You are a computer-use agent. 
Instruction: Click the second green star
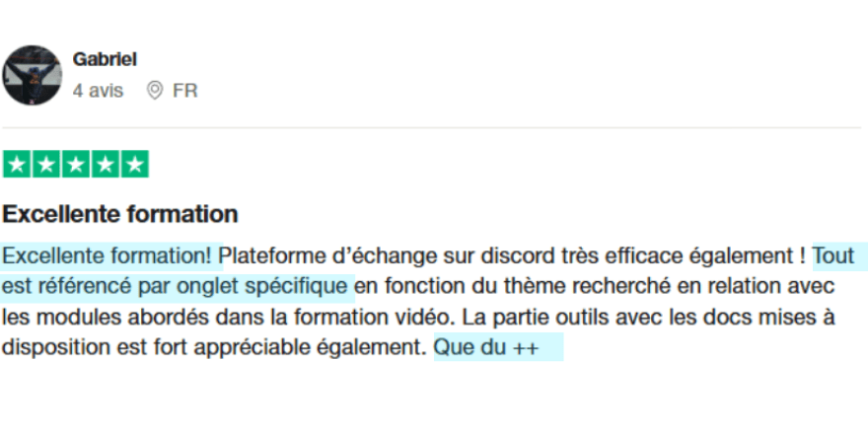click(46, 165)
